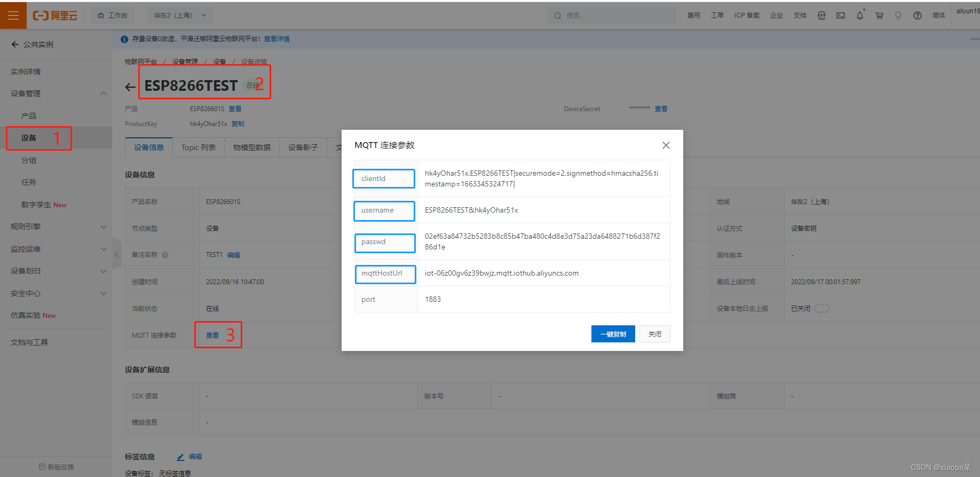Reveal DeviceSecret with 查看
Screen dimensions: 980x477
coord(661,109)
